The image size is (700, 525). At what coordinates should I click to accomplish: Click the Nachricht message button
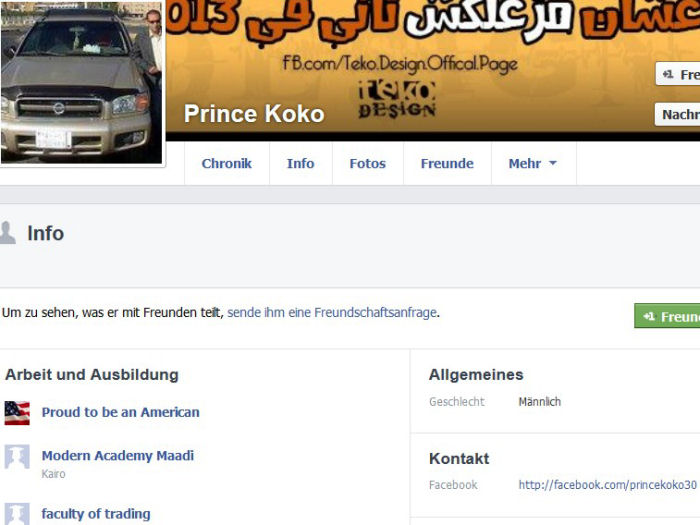[678, 114]
